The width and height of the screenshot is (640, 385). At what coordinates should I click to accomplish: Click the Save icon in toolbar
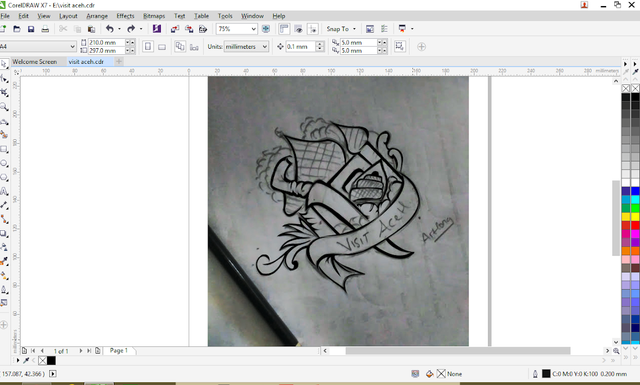[31, 29]
